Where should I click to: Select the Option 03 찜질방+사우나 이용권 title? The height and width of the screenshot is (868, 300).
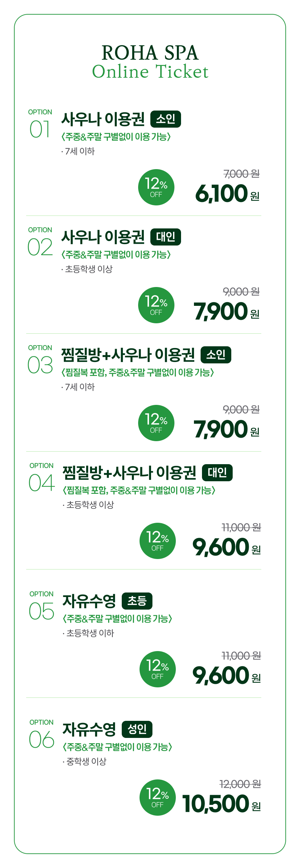point(128,355)
